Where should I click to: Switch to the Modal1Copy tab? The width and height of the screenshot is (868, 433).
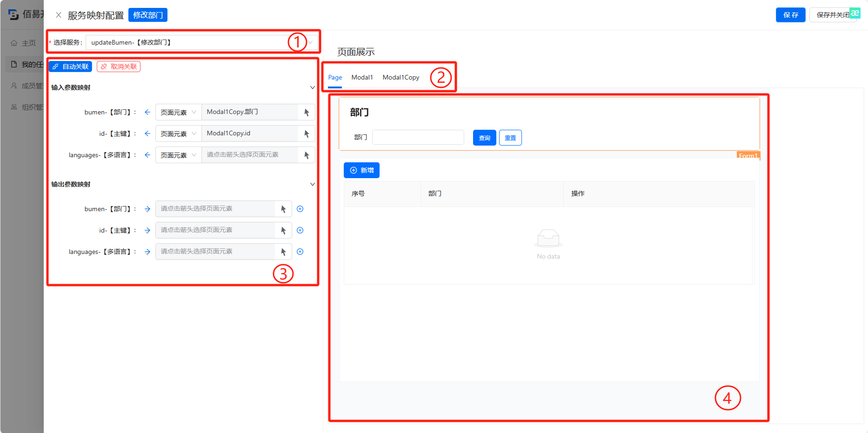click(x=401, y=77)
